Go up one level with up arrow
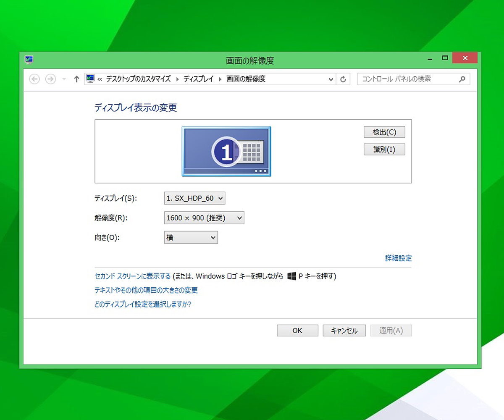 point(76,79)
